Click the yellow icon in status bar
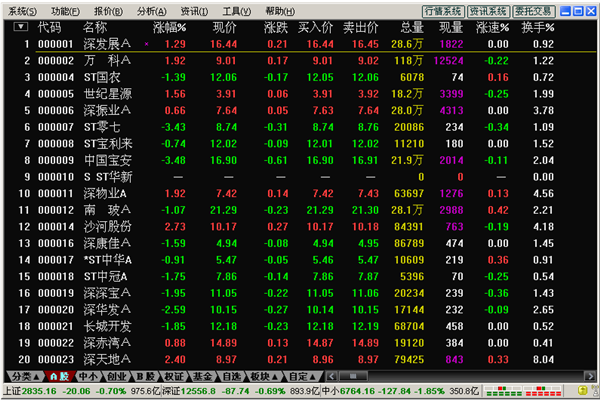This screenshot has height=403, width=600. click(x=582, y=391)
